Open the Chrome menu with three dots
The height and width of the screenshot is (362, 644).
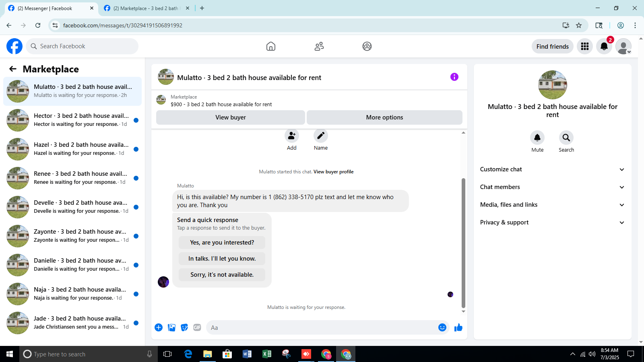pyautogui.click(x=635, y=25)
